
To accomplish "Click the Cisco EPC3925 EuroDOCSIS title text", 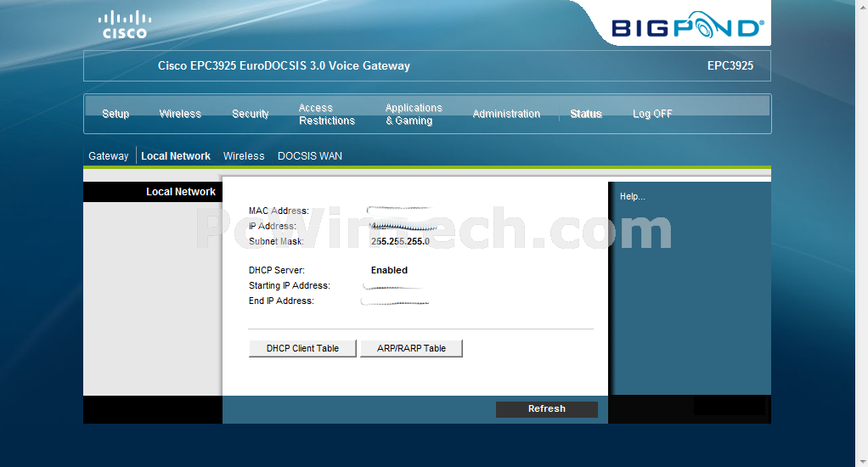I will 284,66.
